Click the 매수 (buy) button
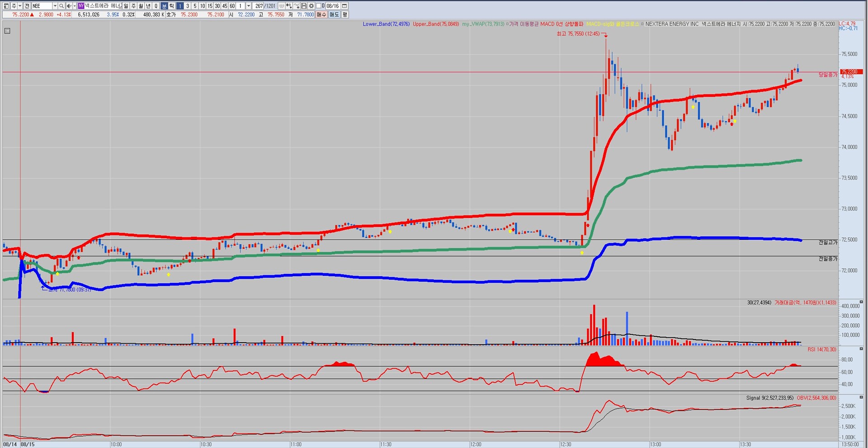This screenshot has height=448, width=868. coord(321,14)
